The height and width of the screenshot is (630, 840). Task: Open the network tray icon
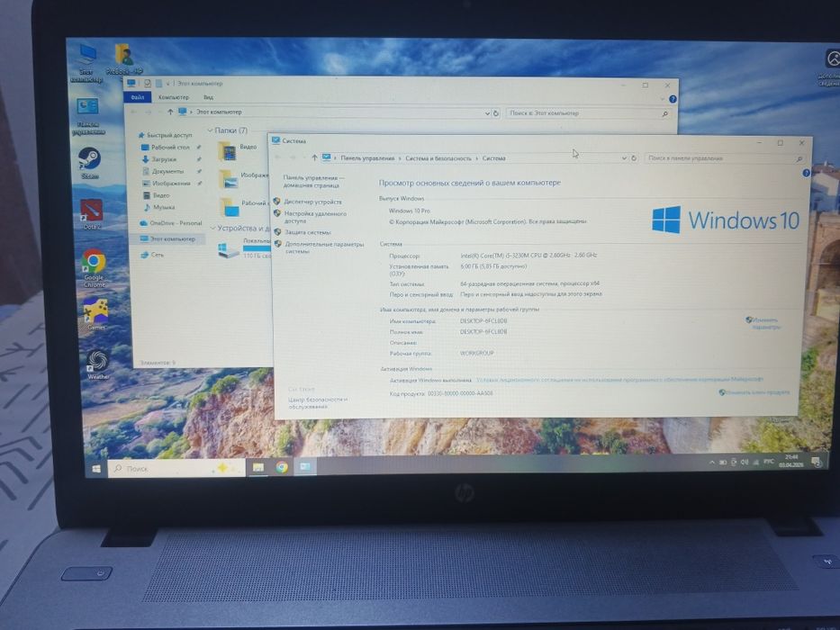[x=756, y=462]
